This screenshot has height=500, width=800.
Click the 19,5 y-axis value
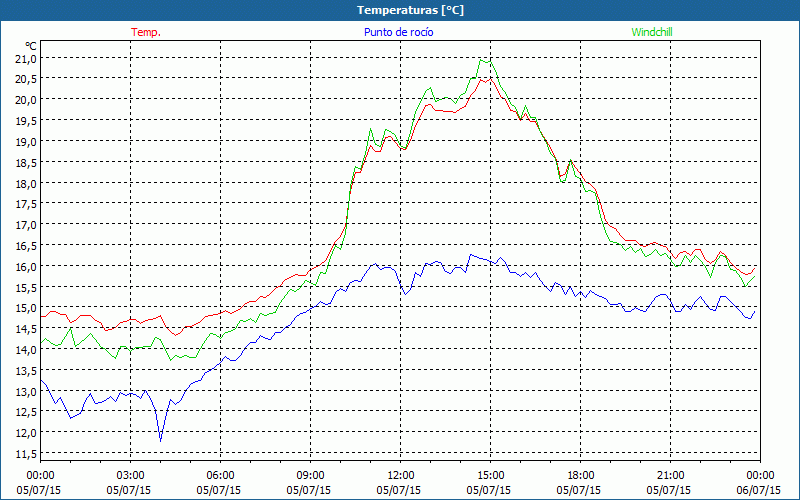click(27, 121)
